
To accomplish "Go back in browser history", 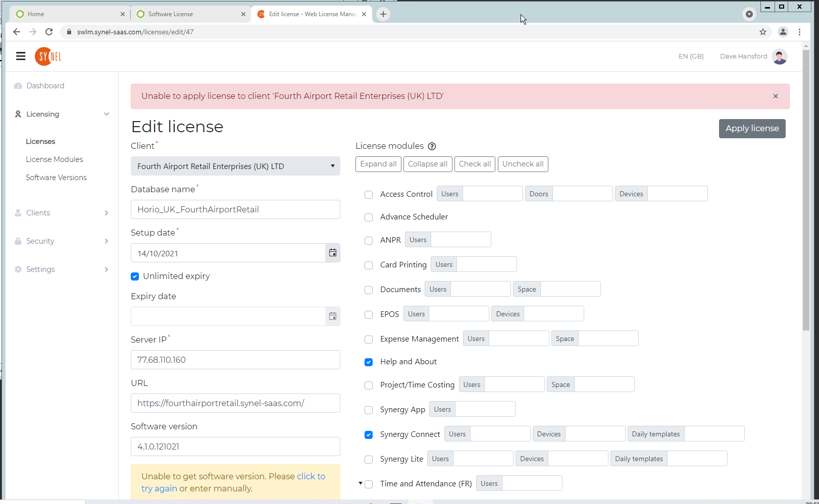I will 17,32.
